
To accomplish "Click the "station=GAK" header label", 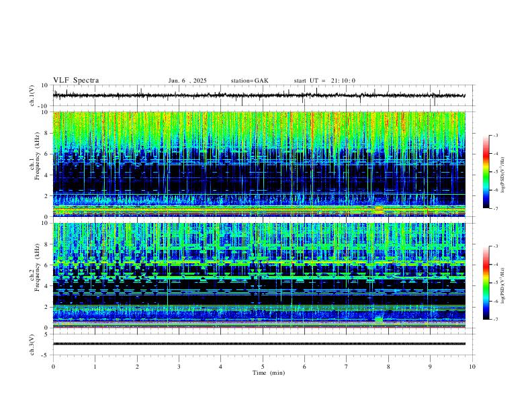I will tap(249, 81).
